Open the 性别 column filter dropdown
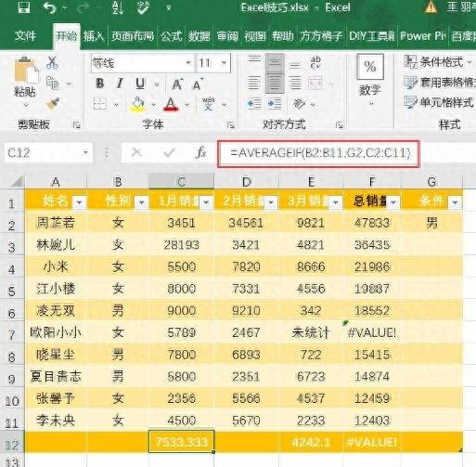 (142, 202)
